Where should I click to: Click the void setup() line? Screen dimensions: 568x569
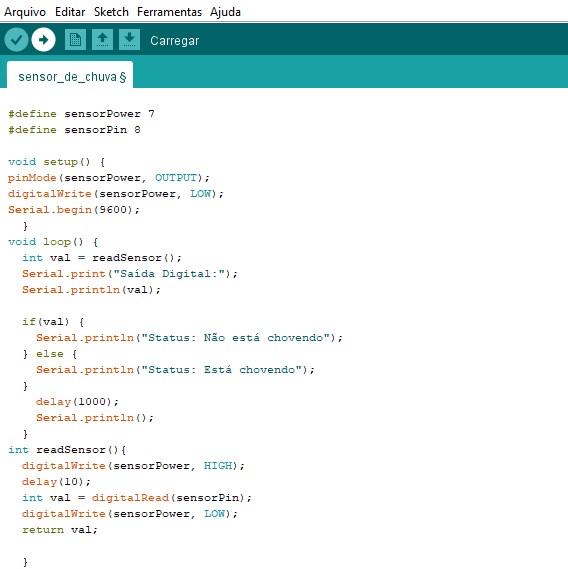click(x=57, y=161)
